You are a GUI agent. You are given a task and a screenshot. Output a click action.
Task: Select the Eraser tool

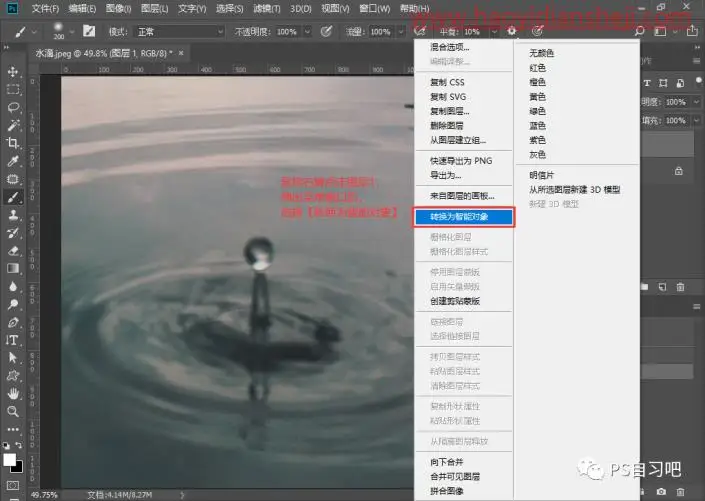click(13, 250)
